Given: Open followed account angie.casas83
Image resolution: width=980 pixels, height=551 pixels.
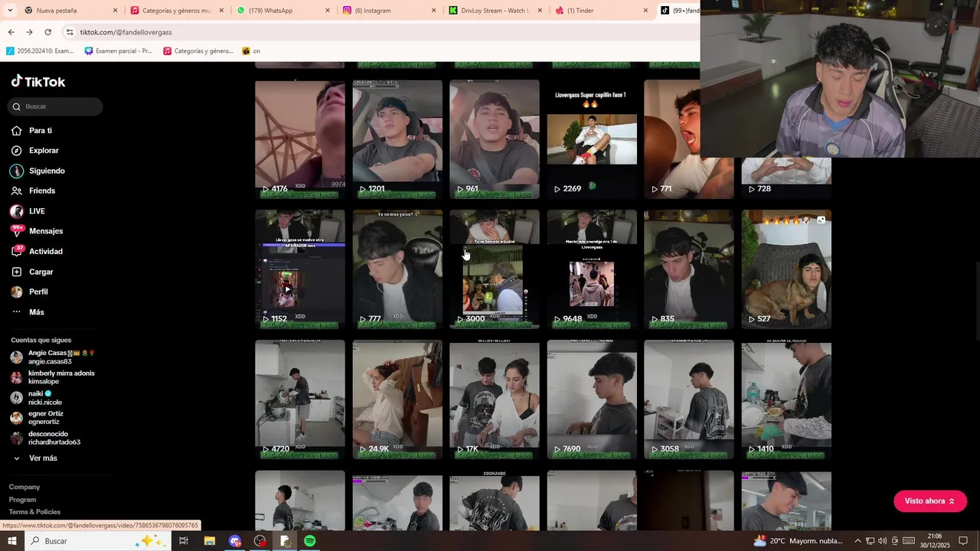Looking at the screenshot, I should 52,357.
